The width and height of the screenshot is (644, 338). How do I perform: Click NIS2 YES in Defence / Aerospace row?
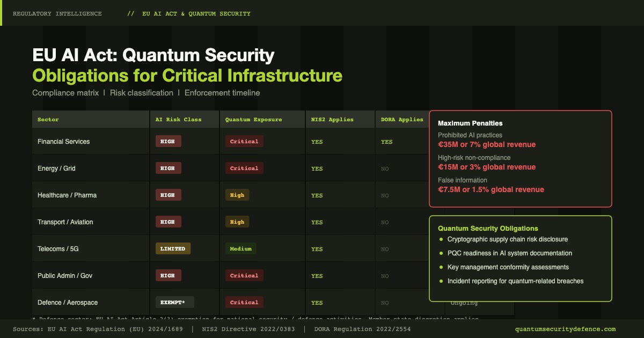coord(317,303)
